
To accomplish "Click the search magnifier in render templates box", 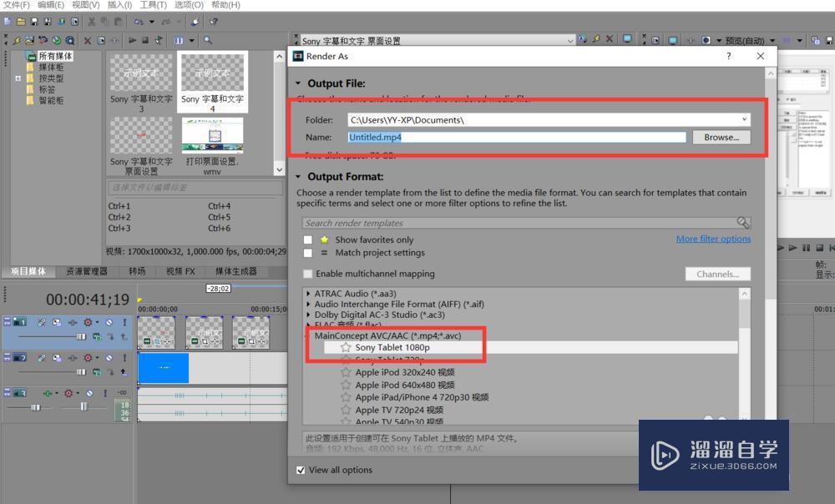I will (743, 223).
